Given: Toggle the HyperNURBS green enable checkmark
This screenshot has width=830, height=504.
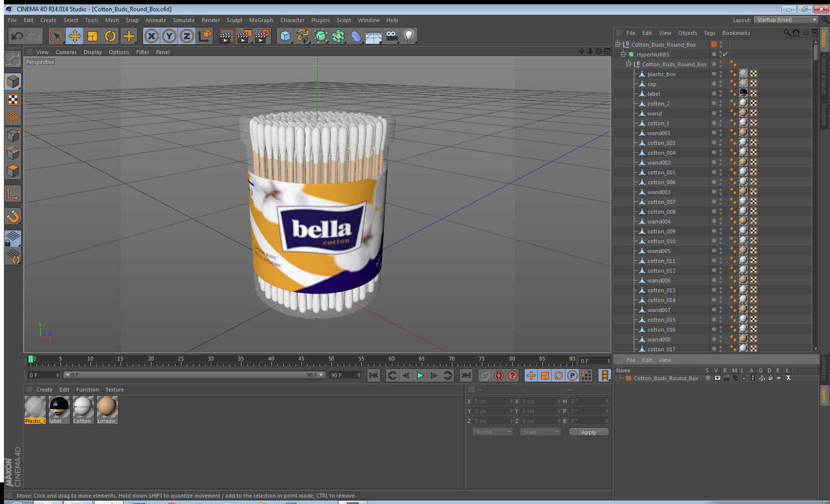Looking at the screenshot, I should (725, 54).
